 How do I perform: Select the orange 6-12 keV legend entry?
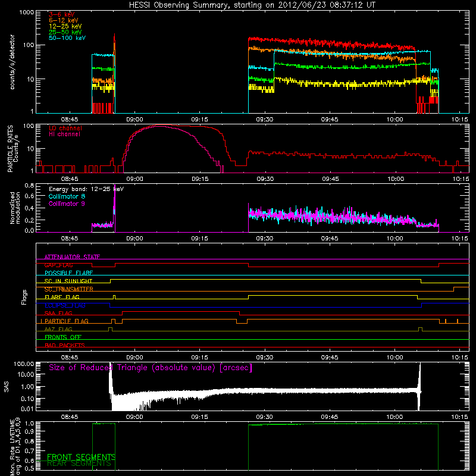pos(64,20)
